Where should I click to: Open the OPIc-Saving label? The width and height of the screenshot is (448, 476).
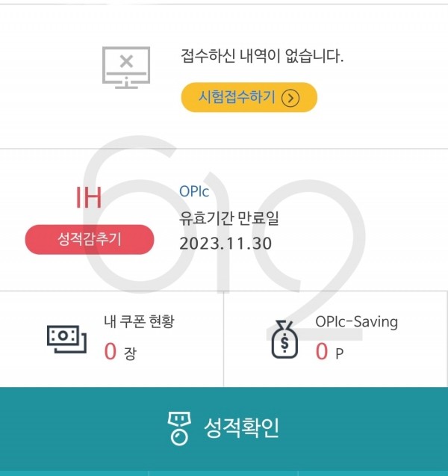[357, 322]
